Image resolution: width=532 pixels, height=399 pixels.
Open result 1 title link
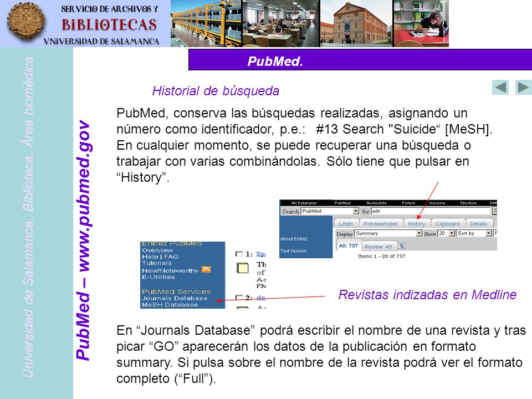(x=260, y=254)
